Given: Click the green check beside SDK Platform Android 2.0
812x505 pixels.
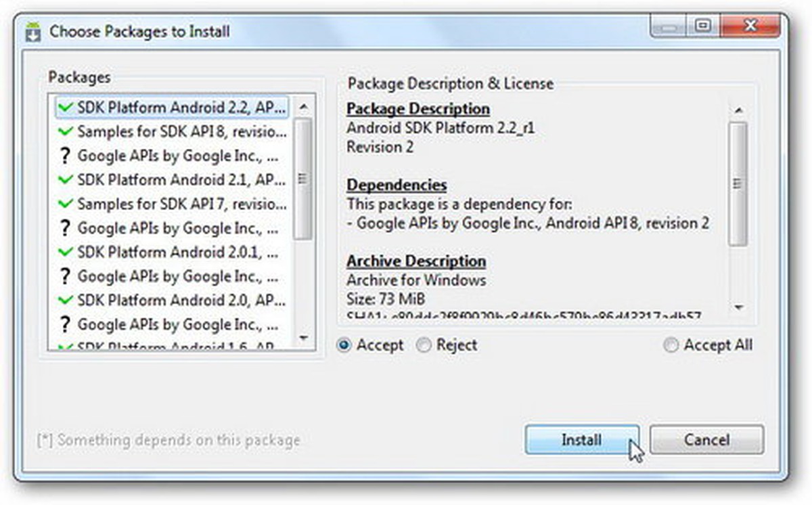Looking at the screenshot, I should tap(65, 300).
